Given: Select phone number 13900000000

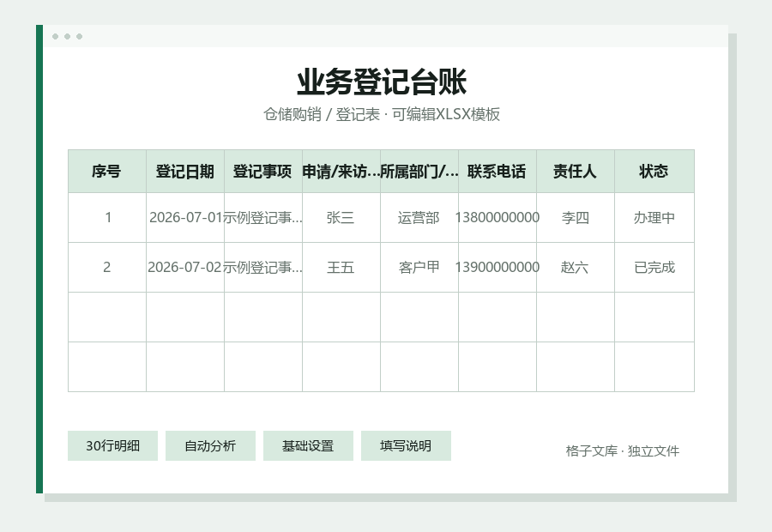Looking at the screenshot, I should tap(498, 267).
